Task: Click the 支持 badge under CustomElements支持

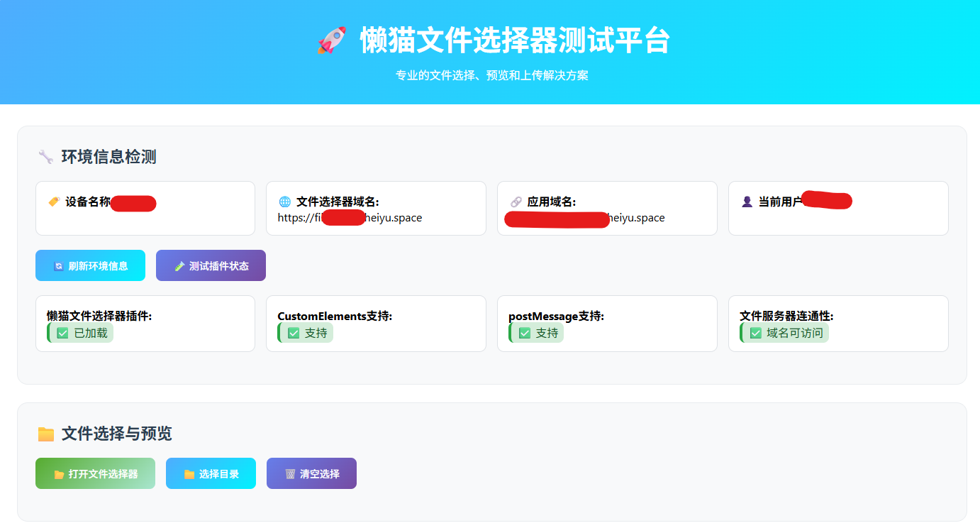Action: point(305,333)
